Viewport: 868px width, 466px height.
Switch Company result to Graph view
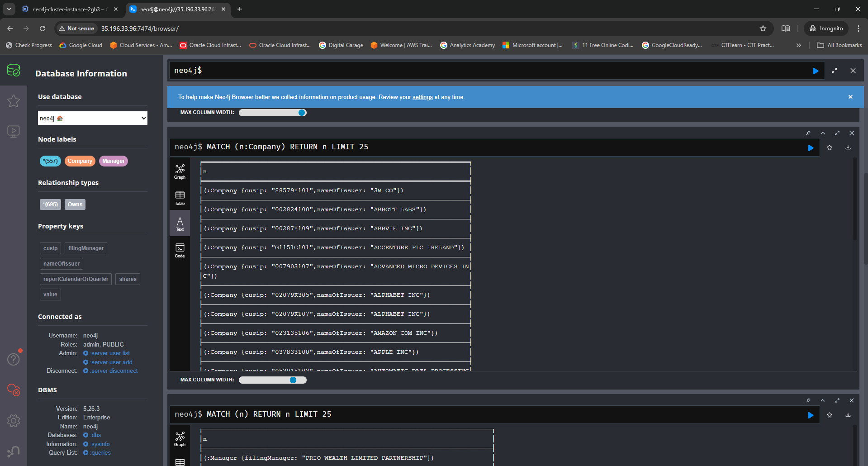(180, 171)
